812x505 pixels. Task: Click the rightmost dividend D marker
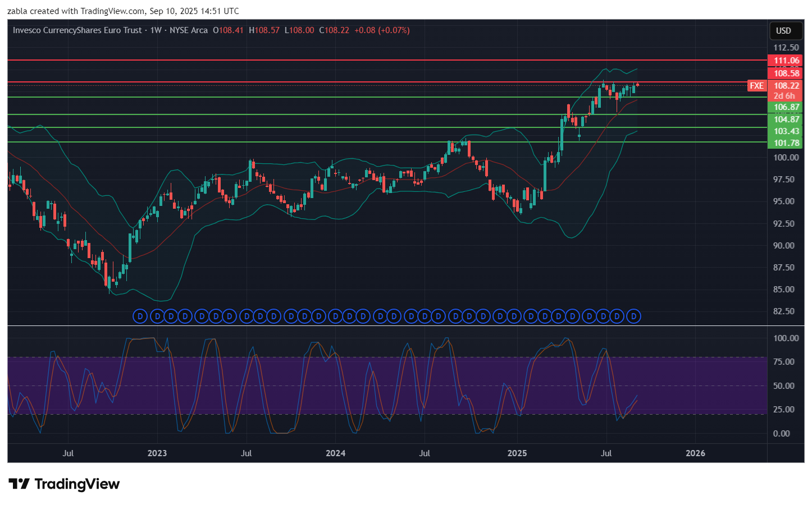pos(633,316)
